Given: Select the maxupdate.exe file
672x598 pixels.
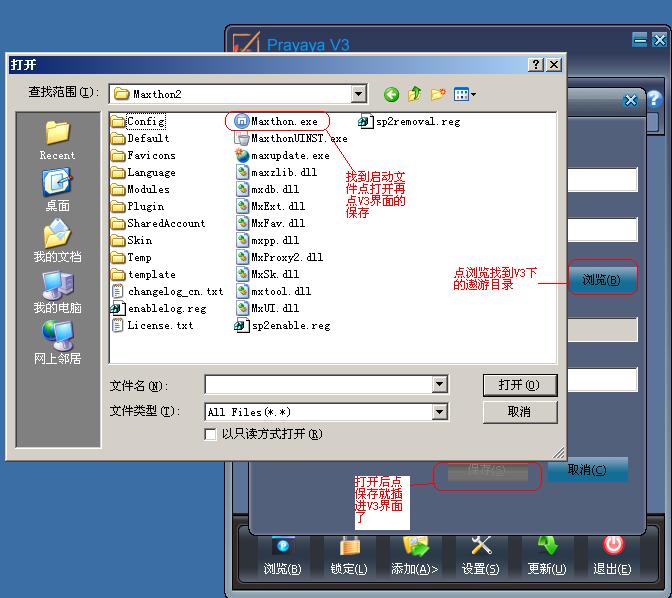Looking at the screenshot, I should (282, 156).
